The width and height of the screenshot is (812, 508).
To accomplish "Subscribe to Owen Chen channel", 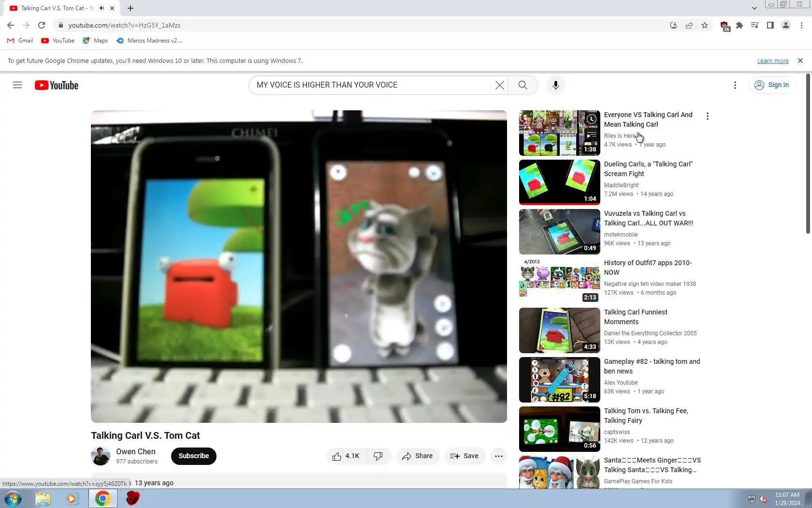I will pos(194,456).
